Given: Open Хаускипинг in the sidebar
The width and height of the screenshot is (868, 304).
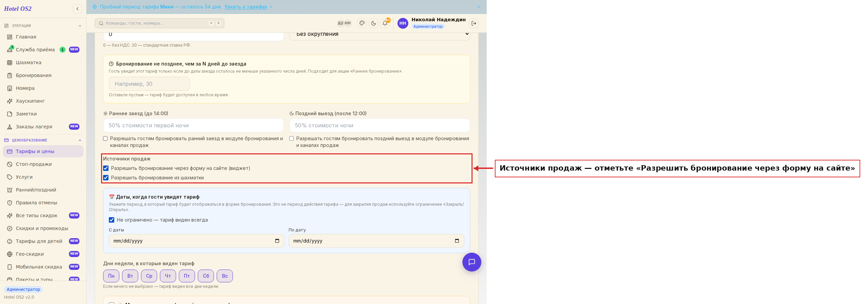Looking at the screenshot, I should pyautogui.click(x=43, y=101).
